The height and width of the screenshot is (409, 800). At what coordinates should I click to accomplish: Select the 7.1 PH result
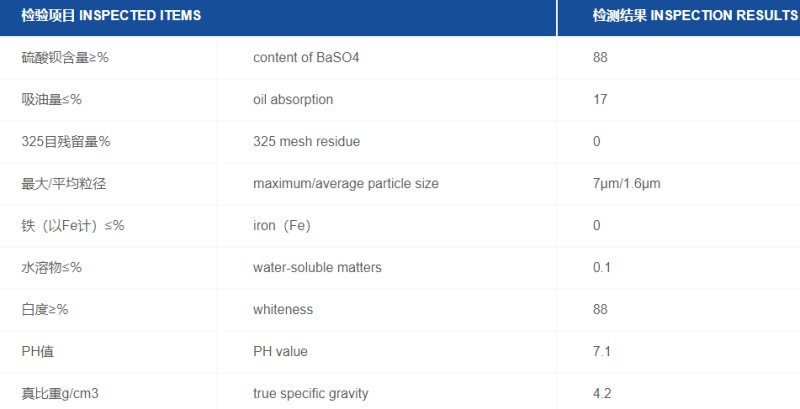(x=601, y=352)
